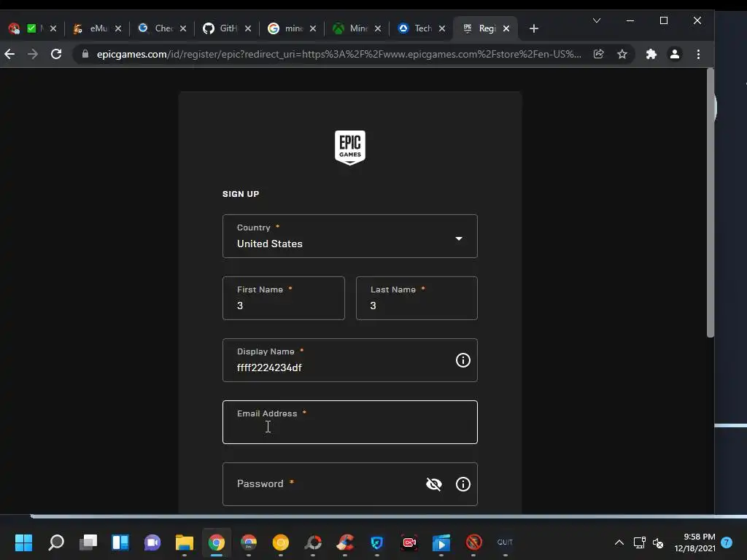Image resolution: width=747 pixels, height=560 pixels.
Task: Open the Windows Start menu
Action: coord(24,542)
